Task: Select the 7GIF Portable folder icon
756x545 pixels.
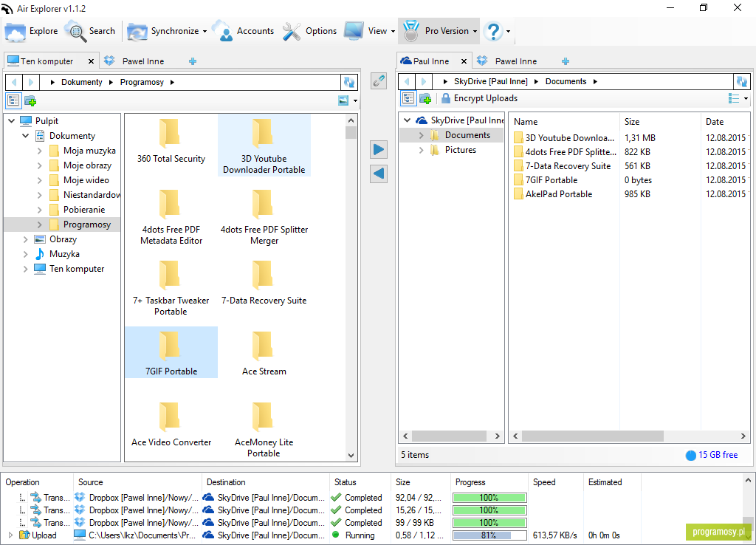Action: [x=170, y=346]
